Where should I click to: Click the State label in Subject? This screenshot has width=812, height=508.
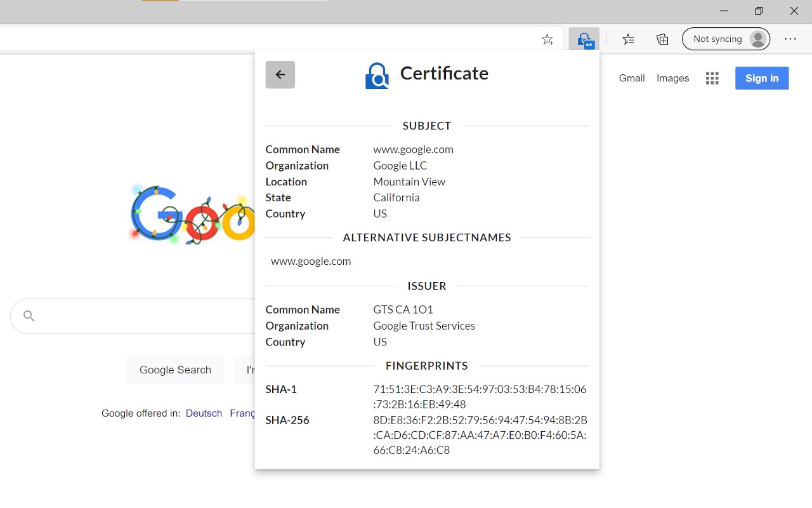coord(278,197)
